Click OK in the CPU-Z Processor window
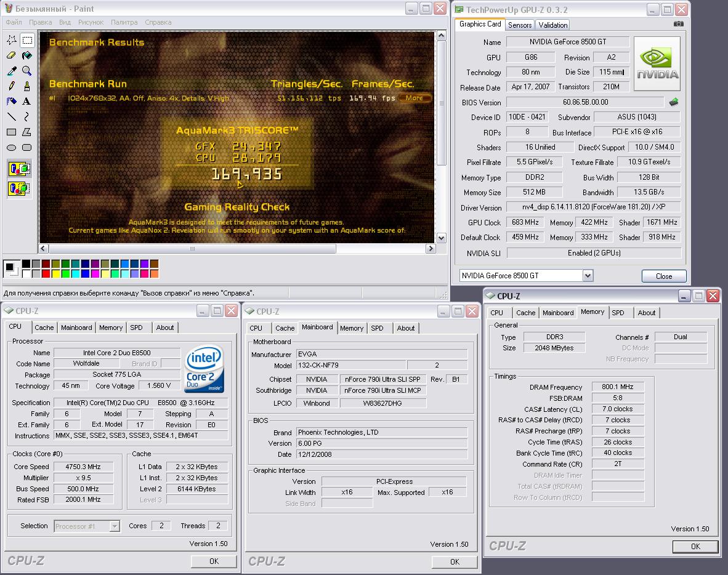 [x=214, y=561]
